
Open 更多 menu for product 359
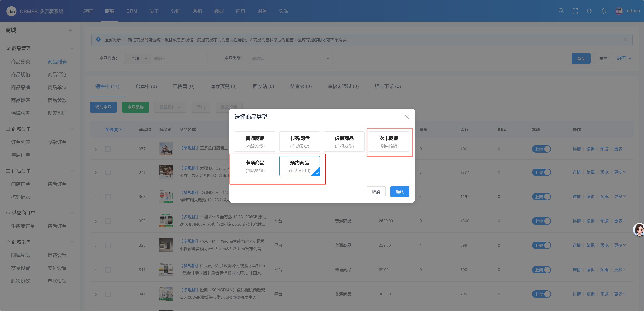point(620,221)
